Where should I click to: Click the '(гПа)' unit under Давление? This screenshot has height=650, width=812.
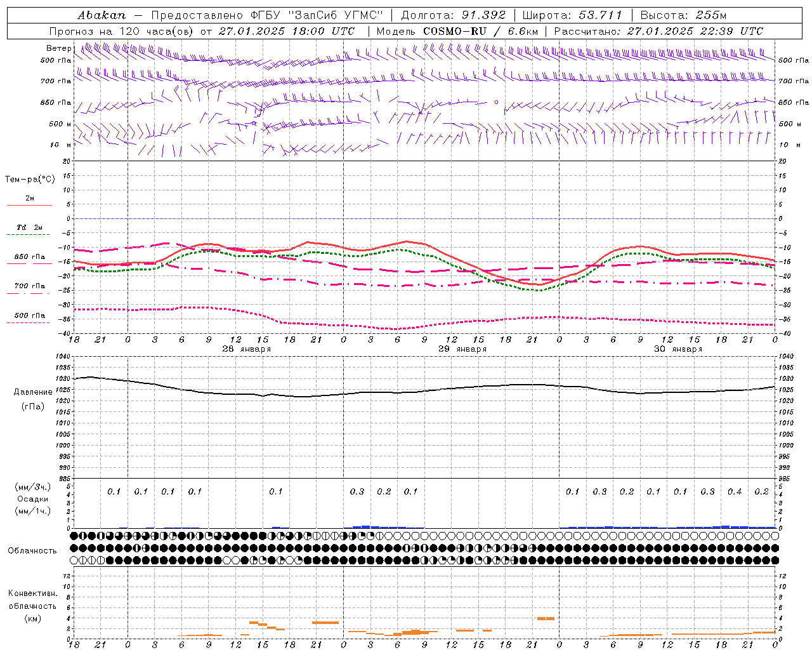point(33,406)
